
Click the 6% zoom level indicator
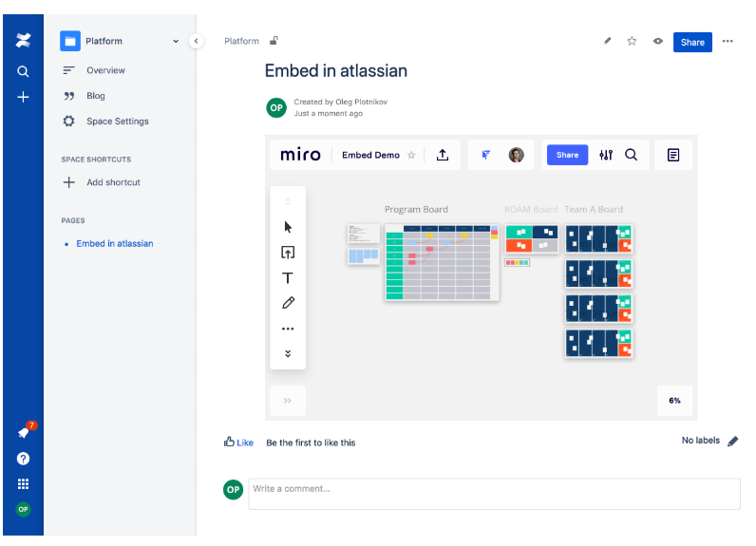click(x=674, y=401)
